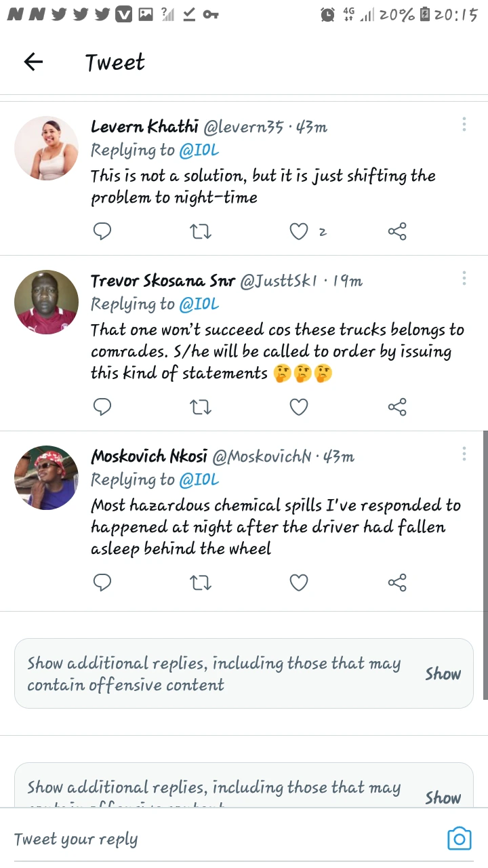The image size is (488, 868).
Task: Open overflow menu on Trevor Skosana's tweet
Action: [x=464, y=278]
